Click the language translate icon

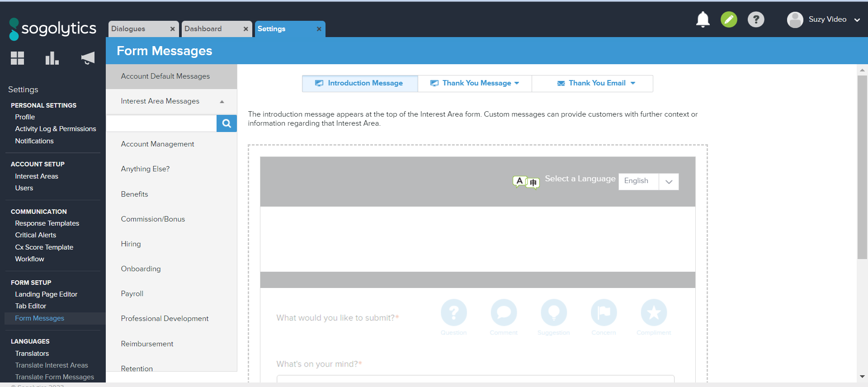pyautogui.click(x=526, y=182)
